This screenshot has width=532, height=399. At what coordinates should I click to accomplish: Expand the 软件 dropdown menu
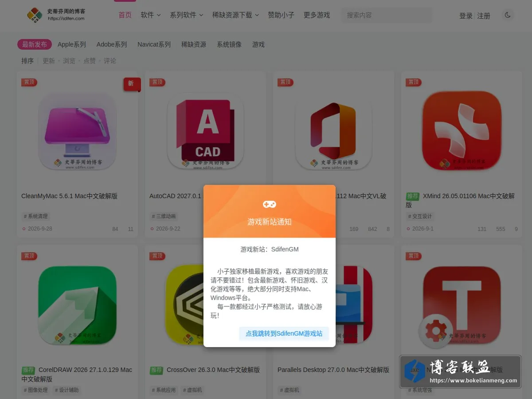tap(151, 15)
